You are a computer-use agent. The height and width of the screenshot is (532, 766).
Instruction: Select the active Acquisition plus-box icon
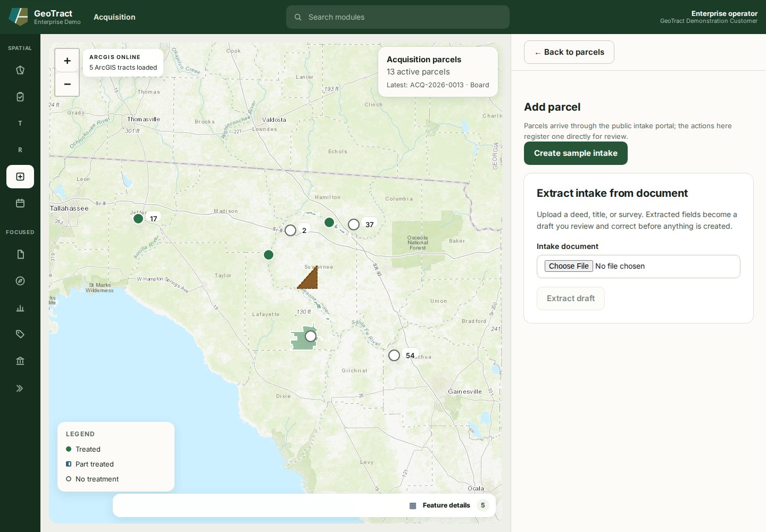click(20, 177)
